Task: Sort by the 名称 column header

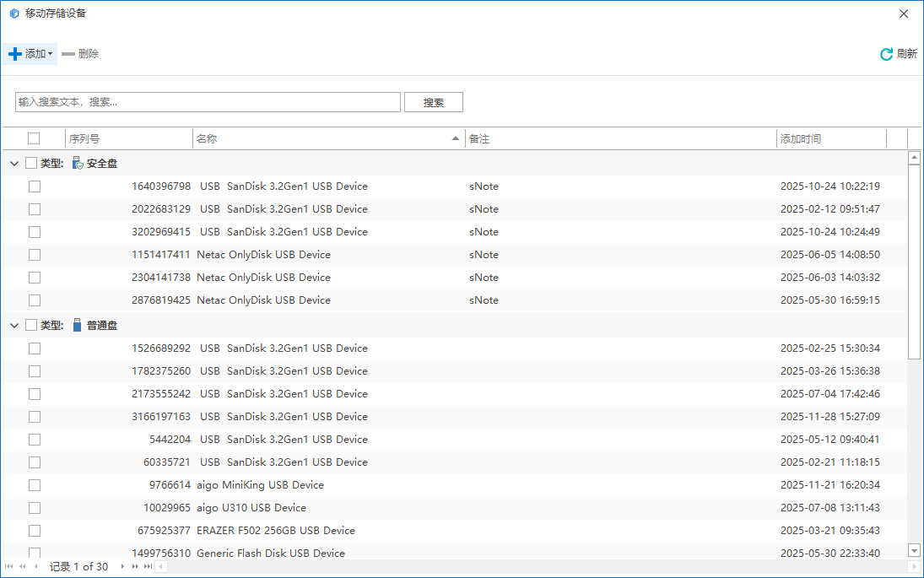Action: coord(321,138)
